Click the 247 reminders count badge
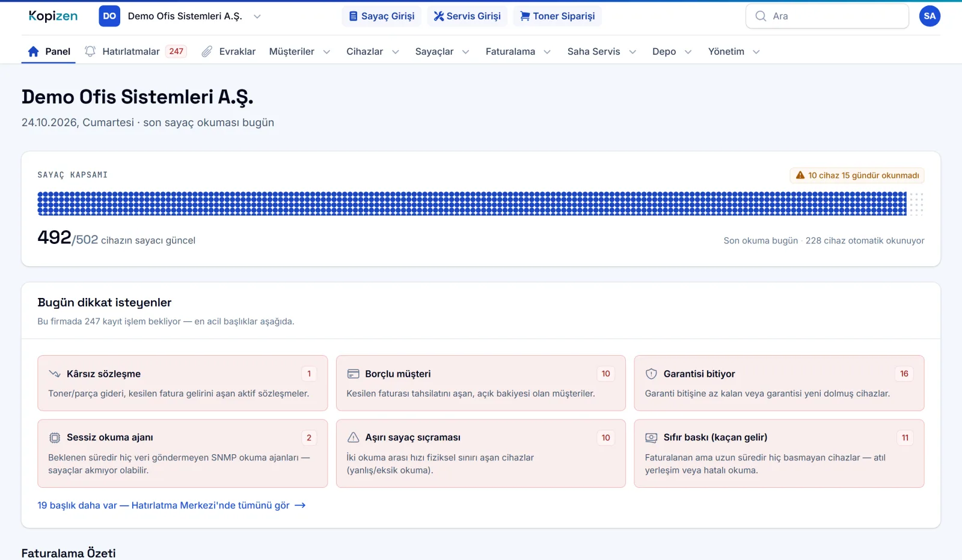 point(176,52)
